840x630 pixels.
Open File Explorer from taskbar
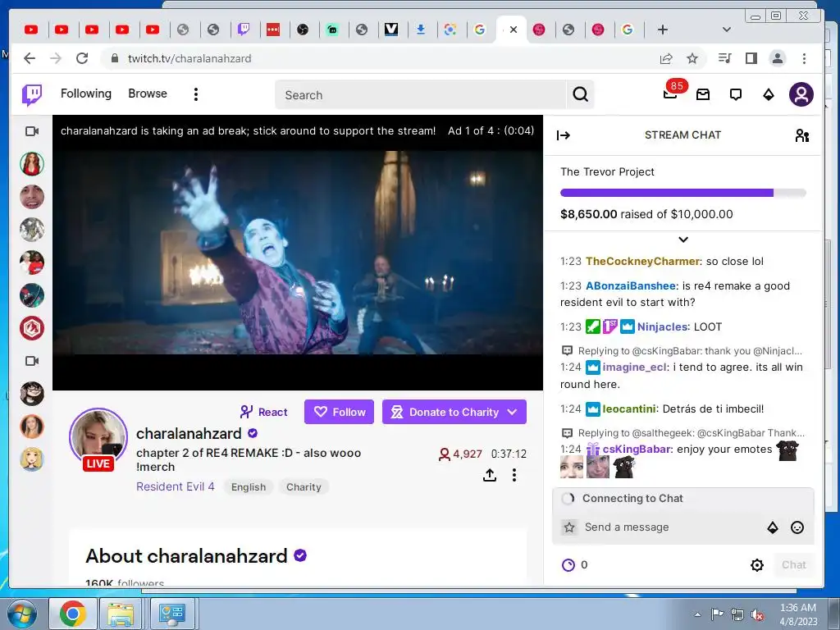121,614
